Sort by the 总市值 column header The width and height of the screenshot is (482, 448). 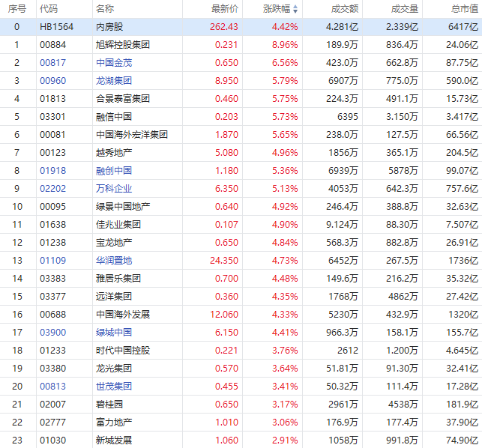click(x=465, y=9)
